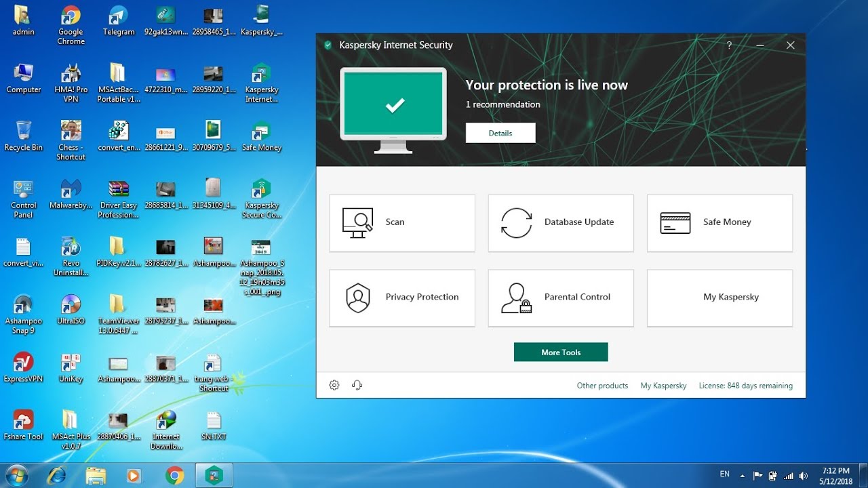Select the UltraISO desktop icon
This screenshot has height=488, width=868.
tap(71, 310)
